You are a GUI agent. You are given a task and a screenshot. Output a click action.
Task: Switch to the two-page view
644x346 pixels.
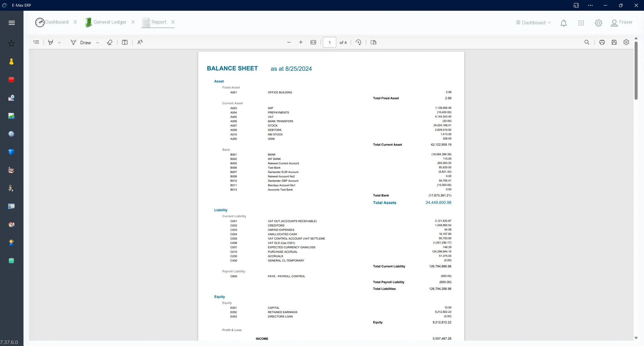pyautogui.click(x=374, y=42)
